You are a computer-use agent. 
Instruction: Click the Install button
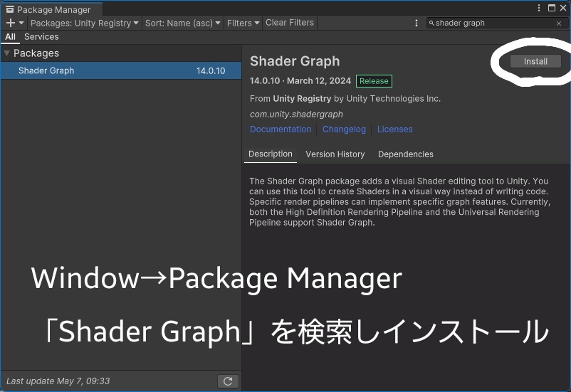(535, 61)
